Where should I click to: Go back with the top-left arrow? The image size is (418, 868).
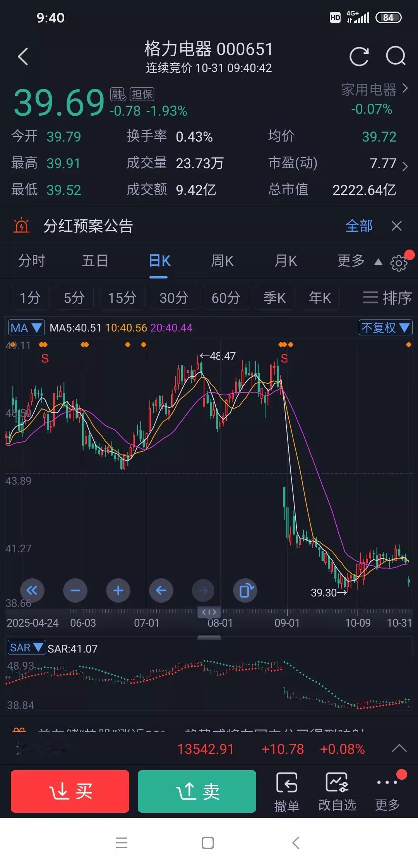pyautogui.click(x=23, y=56)
